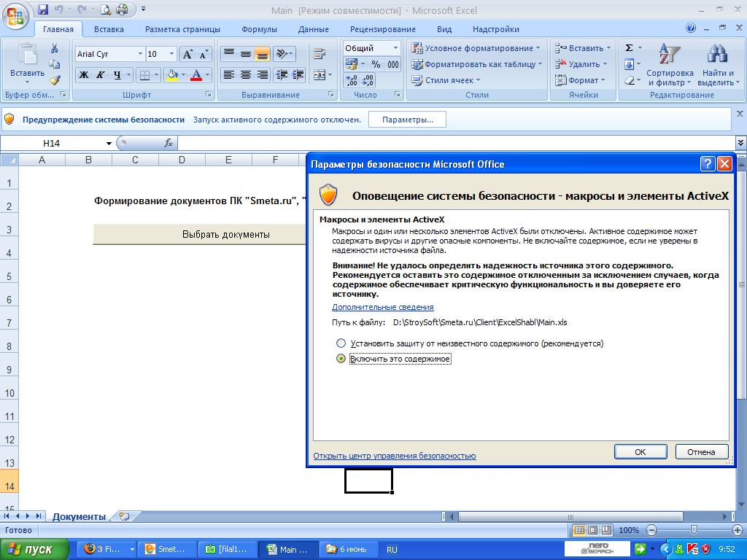This screenshot has width=747, height=560.
Task: Decrease font size with small A icon
Action: (204, 54)
